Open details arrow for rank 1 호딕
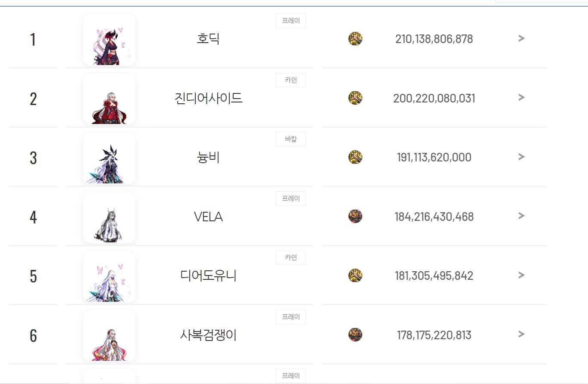The height and width of the screenshot is (384, 588). [521, 38]
